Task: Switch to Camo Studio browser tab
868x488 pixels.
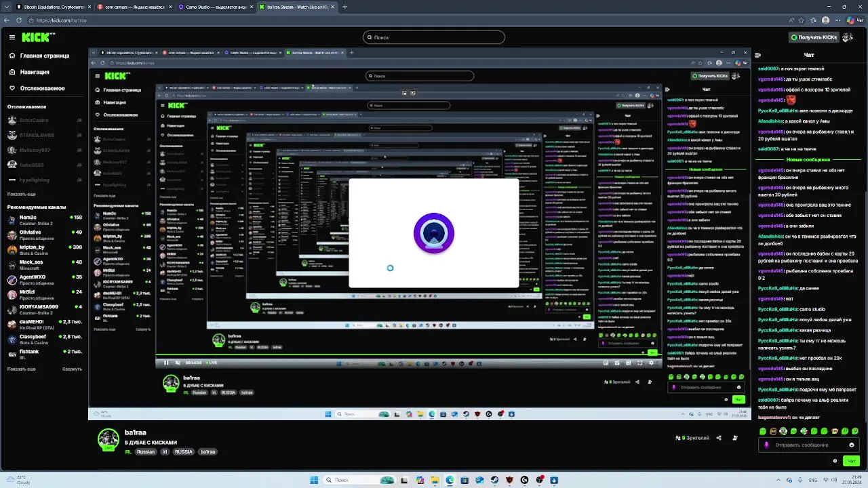Action: pos(214,7)
